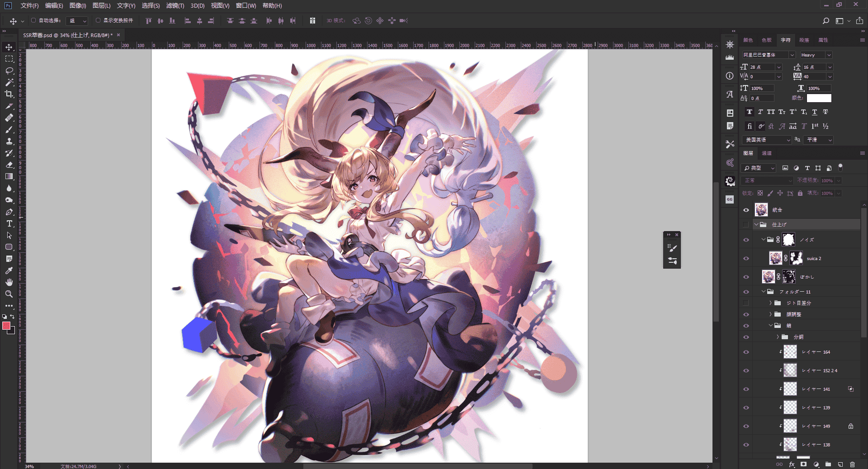The width and height of the screenshot is (868, 469).
Task: Click the Faux Bold text style button
Action: [750, 112]
